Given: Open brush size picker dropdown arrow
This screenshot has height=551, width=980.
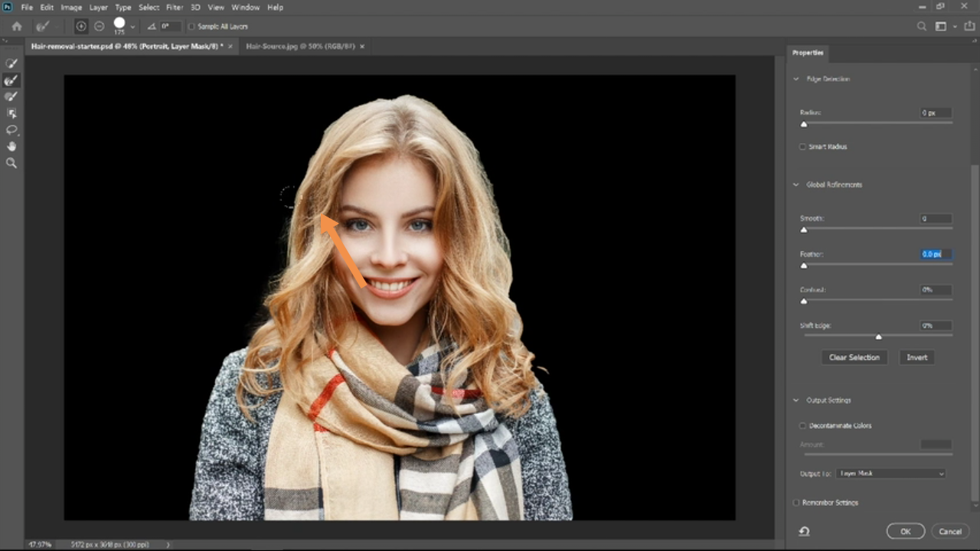Looking at the screenshot, I should coord(132,26).
